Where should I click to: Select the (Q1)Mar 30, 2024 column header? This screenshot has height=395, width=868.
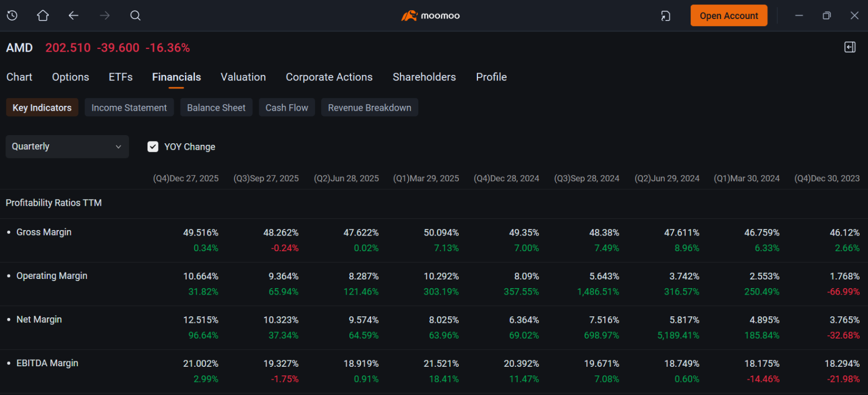[746, 179]
